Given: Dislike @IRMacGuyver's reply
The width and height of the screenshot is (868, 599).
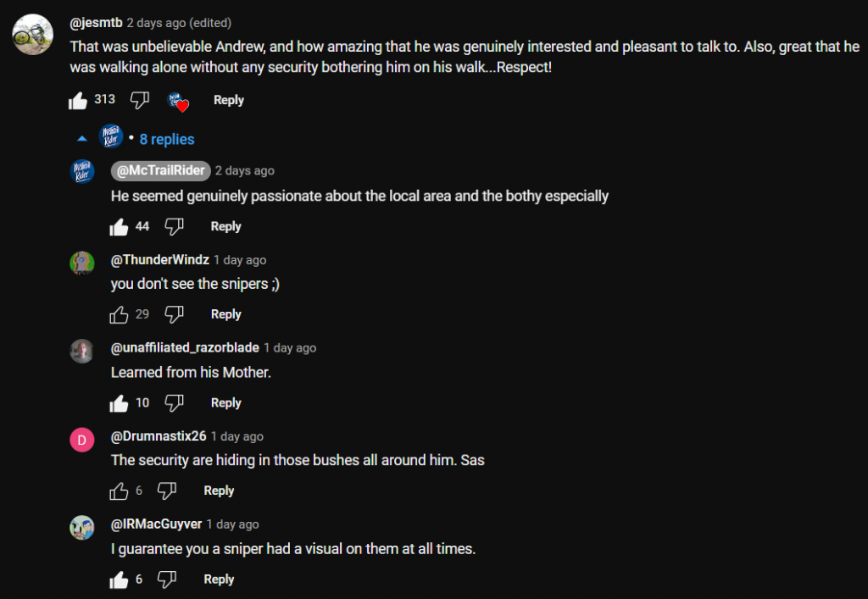Looking at the screenshot, I should [x=167, y=580].
